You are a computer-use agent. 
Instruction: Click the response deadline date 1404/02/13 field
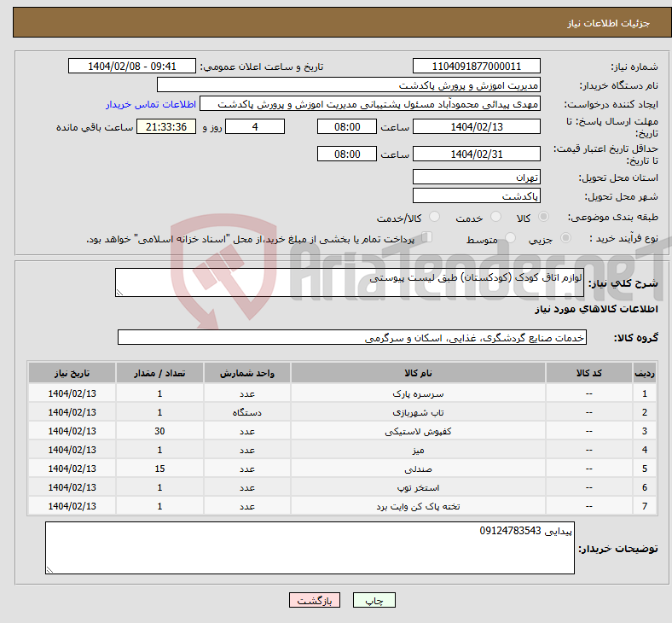coord(476,126)
